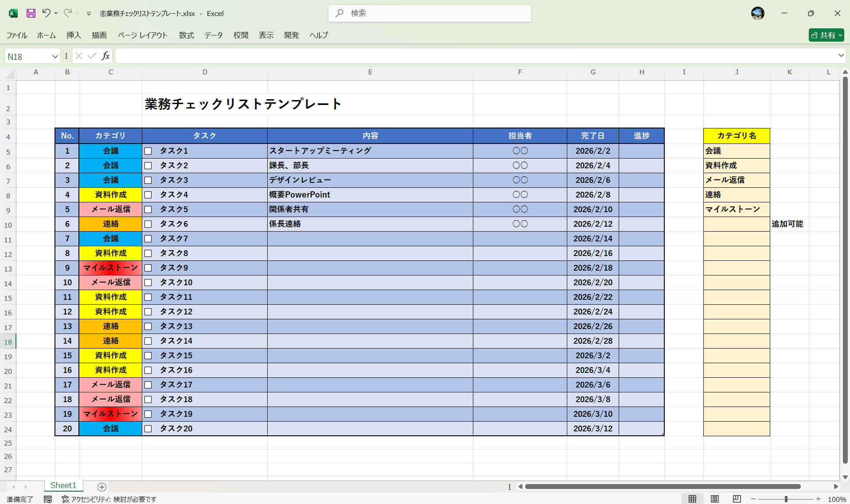850x504 pixels.
Task: Select Normal view icon in status bar
Action: 693,499
